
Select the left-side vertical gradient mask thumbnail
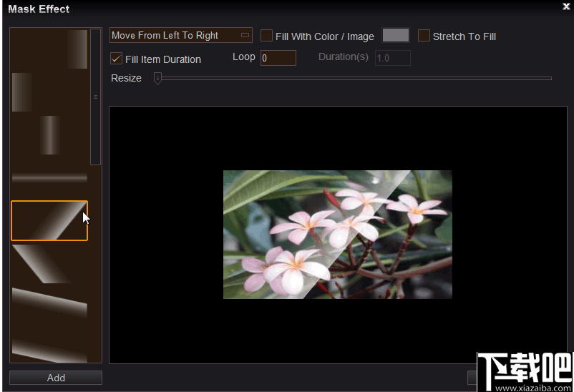tap(49, 92)
